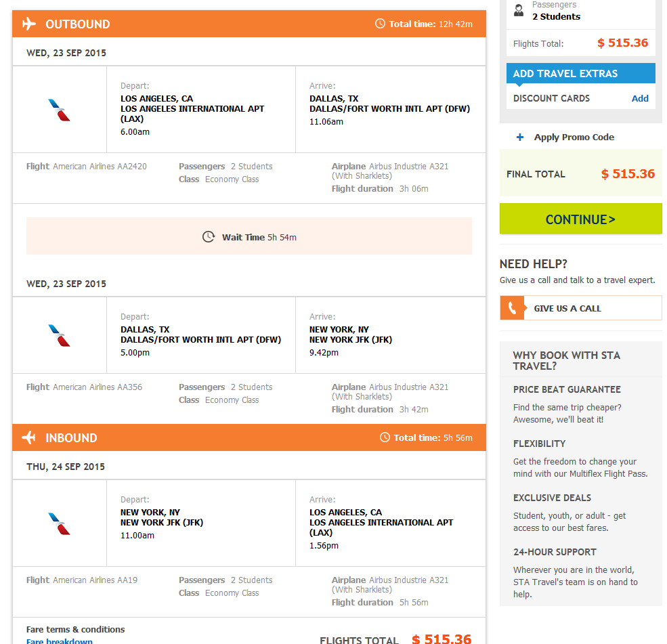
Task: Click the Inbound airplane icon
Action: point(29,438)
